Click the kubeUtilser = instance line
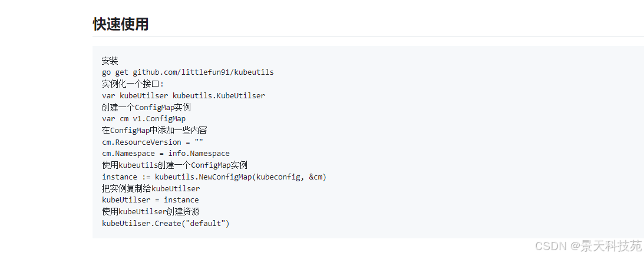This screenshot has height=256, width=644. 150,200
